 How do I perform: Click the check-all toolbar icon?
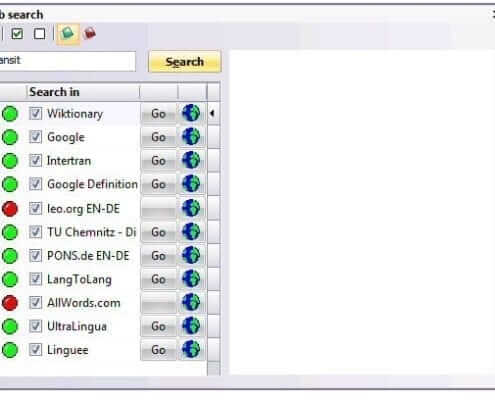point(17,34)
